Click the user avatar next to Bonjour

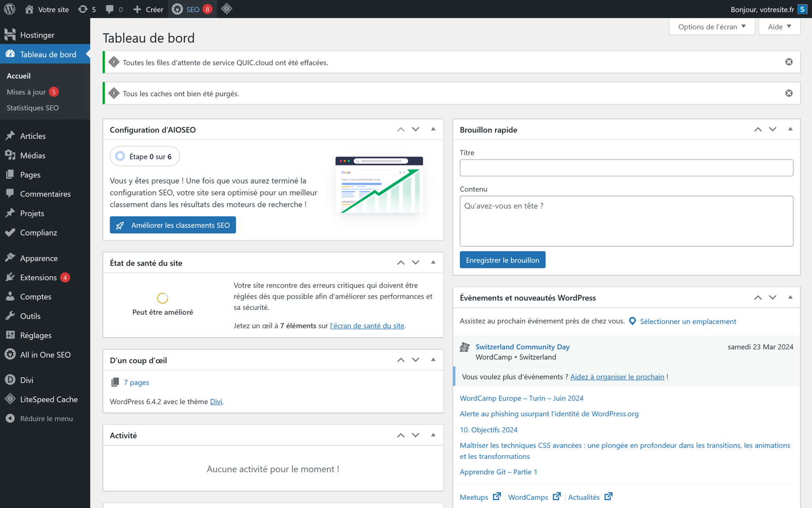(x=802, y=9)
